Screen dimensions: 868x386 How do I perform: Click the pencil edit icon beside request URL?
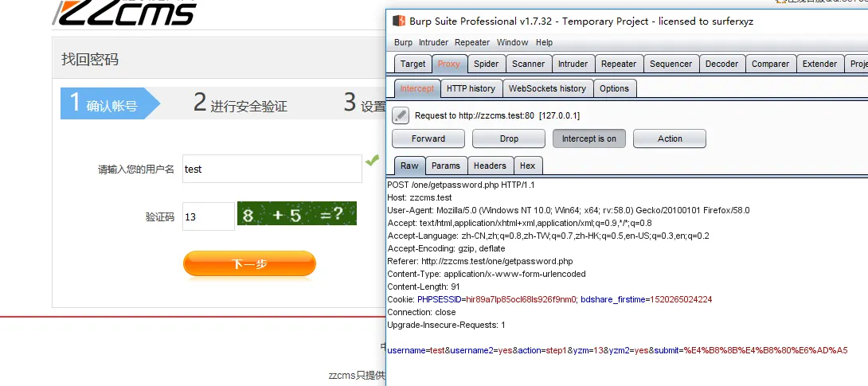point(401,115)
